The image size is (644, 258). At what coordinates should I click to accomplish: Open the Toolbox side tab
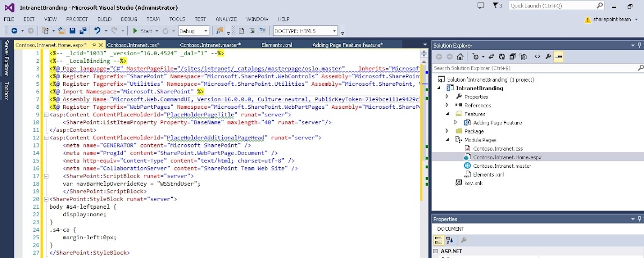(x=6, y=91)
